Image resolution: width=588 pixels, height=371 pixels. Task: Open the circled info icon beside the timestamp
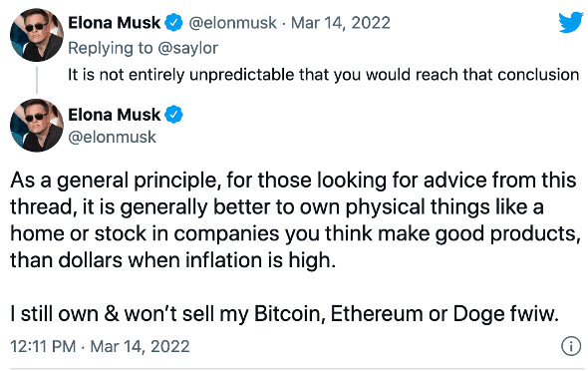pyautogui.click(x=571, y=346)
